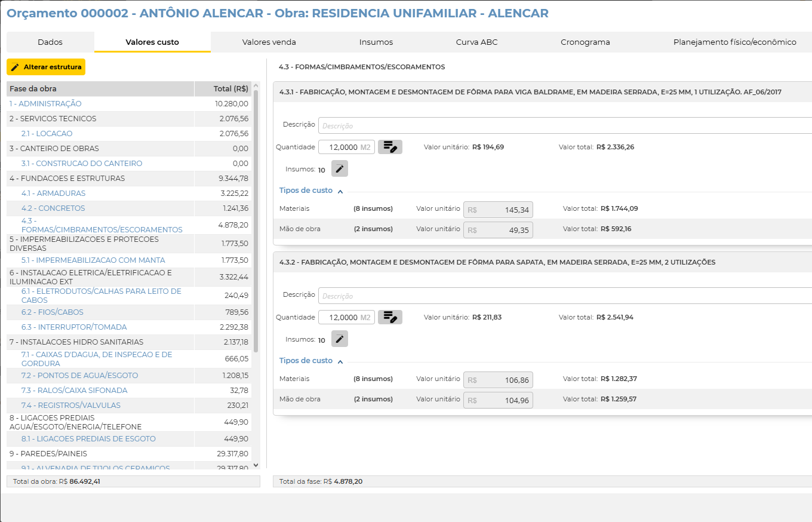Open phase 7.4 - REGISTROS/VALVULAS
The height and width of the screenshot is (522, 812).
[70, 406]
